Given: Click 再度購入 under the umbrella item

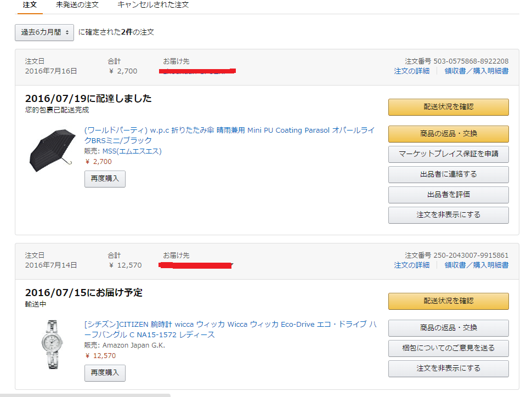Looking at the screenshot, I should click(x=105, y=179).
